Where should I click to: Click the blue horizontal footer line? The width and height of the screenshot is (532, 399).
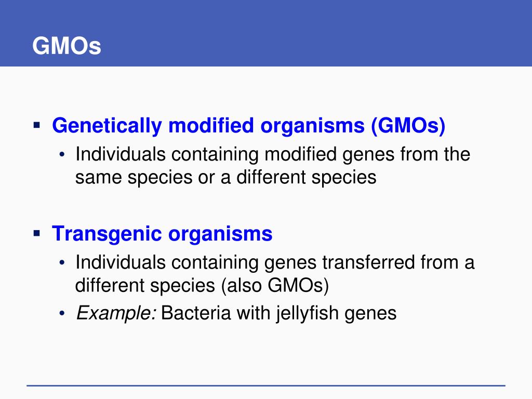point(266,385)
